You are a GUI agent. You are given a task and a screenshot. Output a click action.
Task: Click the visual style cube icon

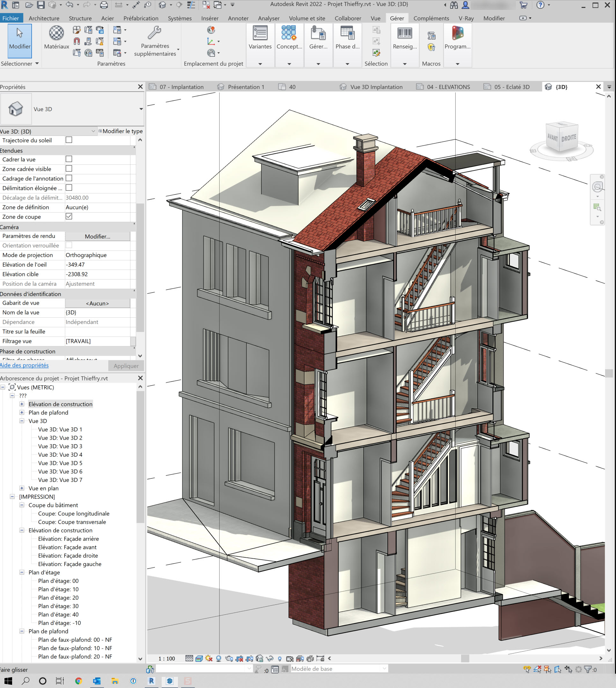(199, 659)
